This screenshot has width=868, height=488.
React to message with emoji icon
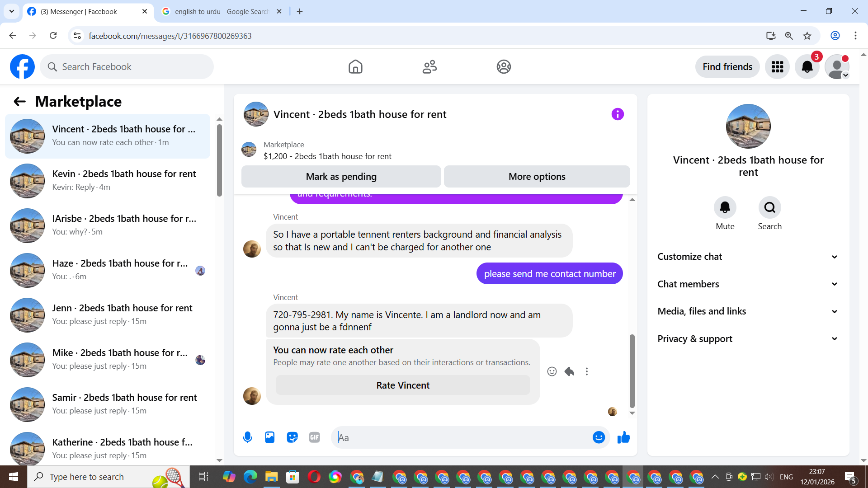pyautogui.click(x=552, y=371)
